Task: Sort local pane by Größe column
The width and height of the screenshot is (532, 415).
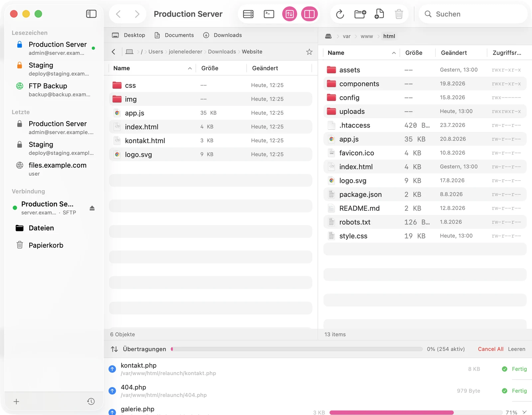Action: pyautogui.click(x=221, y=68)
